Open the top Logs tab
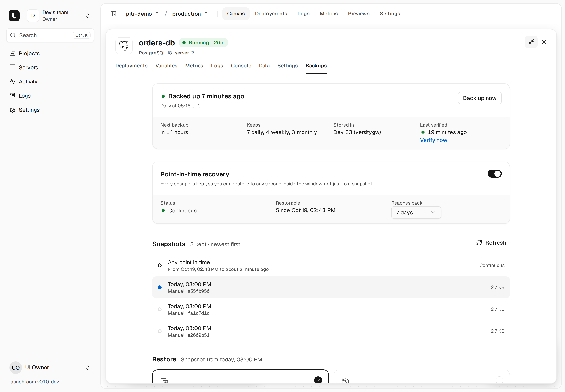 [303, 14]
